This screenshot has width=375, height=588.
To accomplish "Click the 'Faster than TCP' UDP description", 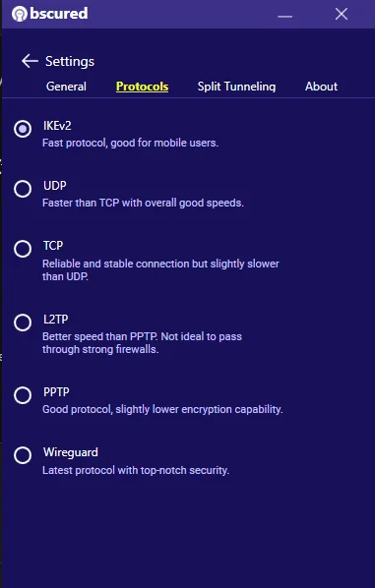I will 143,203.
